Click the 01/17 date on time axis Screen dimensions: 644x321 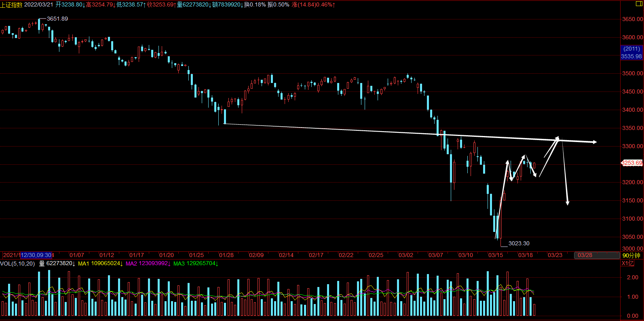pos(137,255)
